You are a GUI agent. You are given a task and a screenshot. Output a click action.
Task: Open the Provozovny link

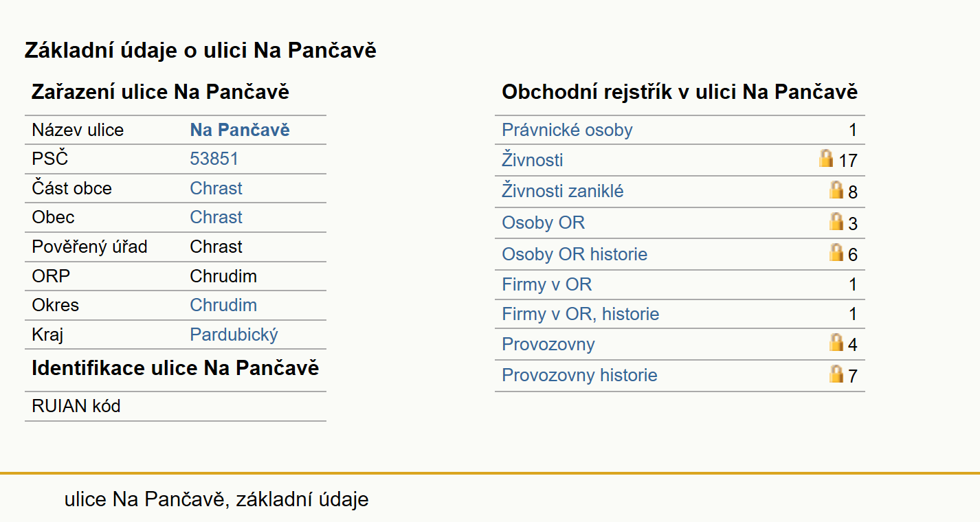tap(548, 344)
